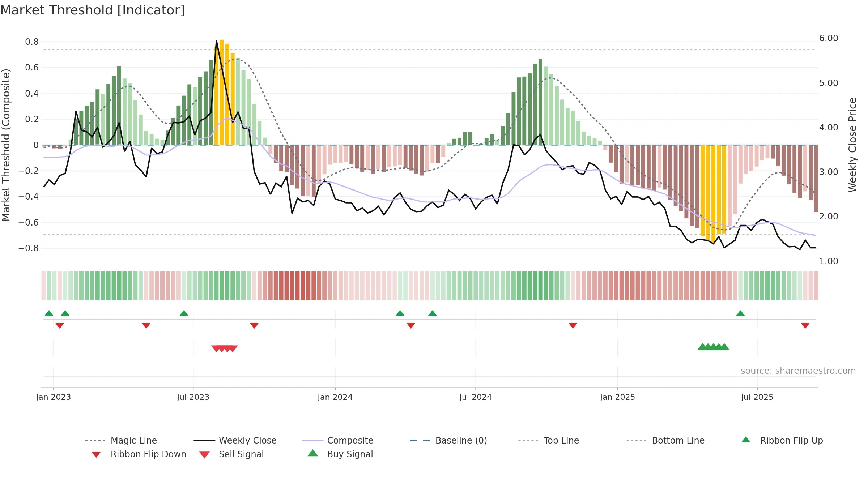Screen dimensions: 868x488
Task: Click the green flip-up marker around May 2024
Action: click(x=433, y=313)
